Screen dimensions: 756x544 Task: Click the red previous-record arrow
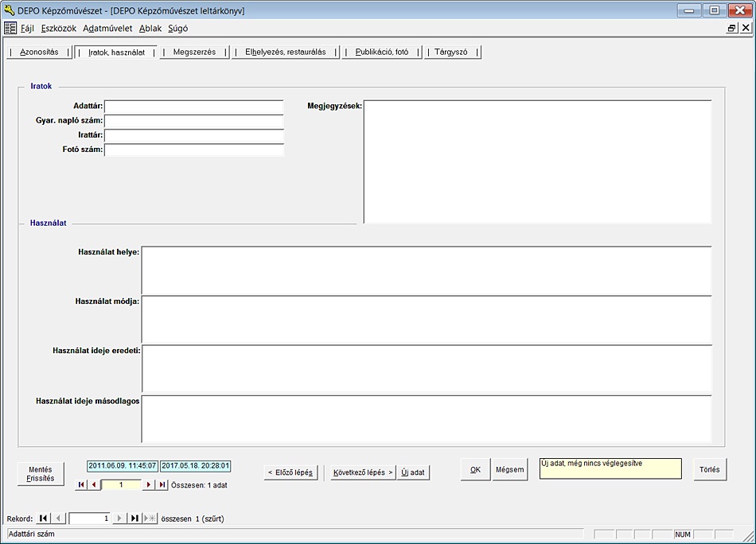click(94, 484)
